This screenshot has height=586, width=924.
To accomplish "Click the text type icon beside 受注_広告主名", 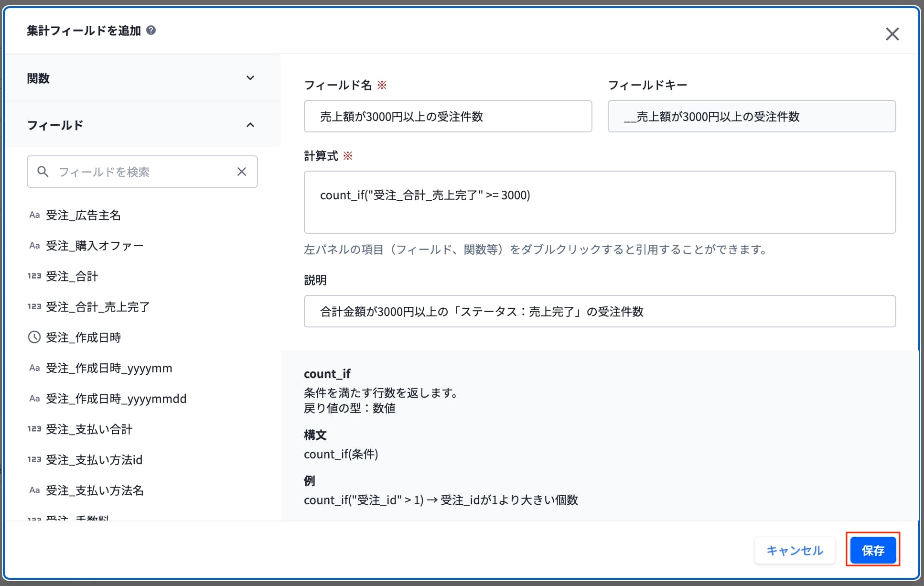I will pos(34,215).
